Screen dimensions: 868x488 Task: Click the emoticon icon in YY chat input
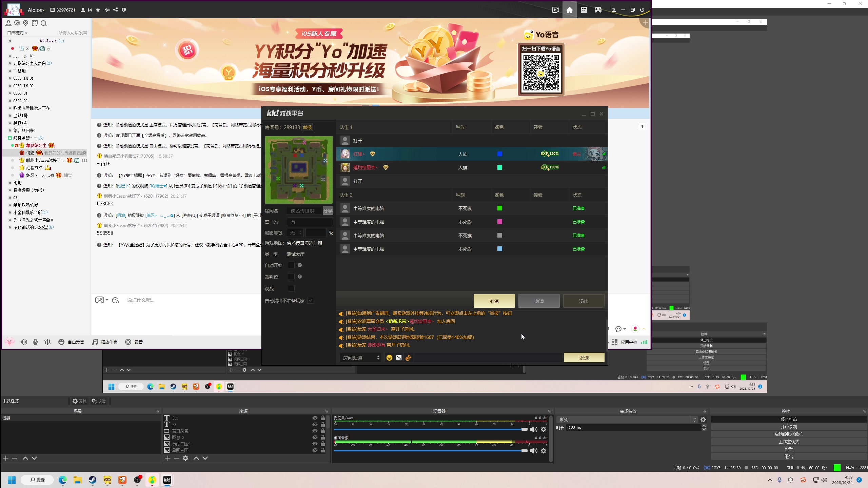click(116, 300)
